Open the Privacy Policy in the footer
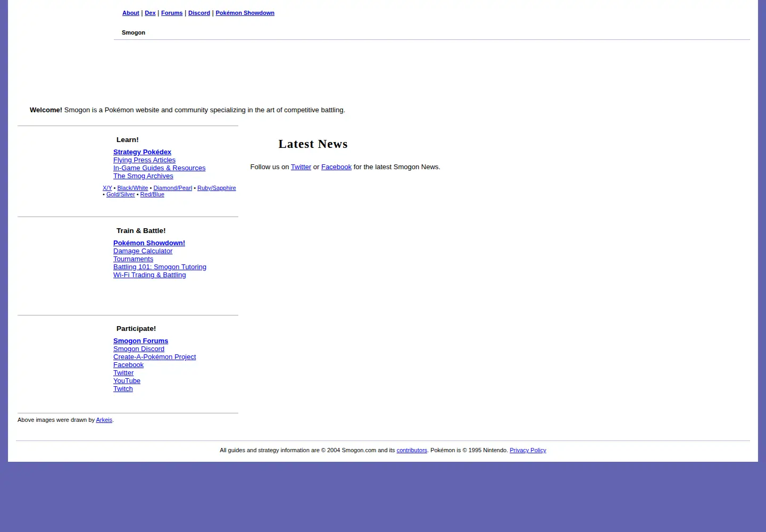Screen dimensions: 766x532 [x=528, y=450]
